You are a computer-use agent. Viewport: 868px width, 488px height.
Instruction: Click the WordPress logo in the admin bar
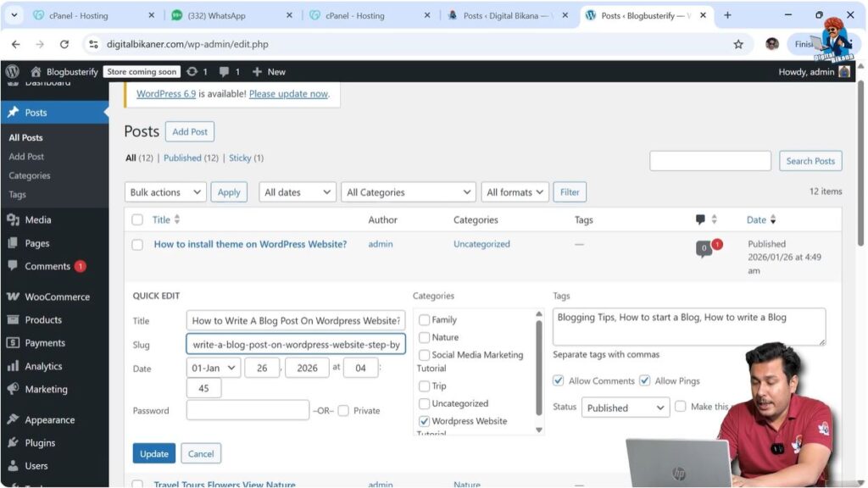click(11, 71)
